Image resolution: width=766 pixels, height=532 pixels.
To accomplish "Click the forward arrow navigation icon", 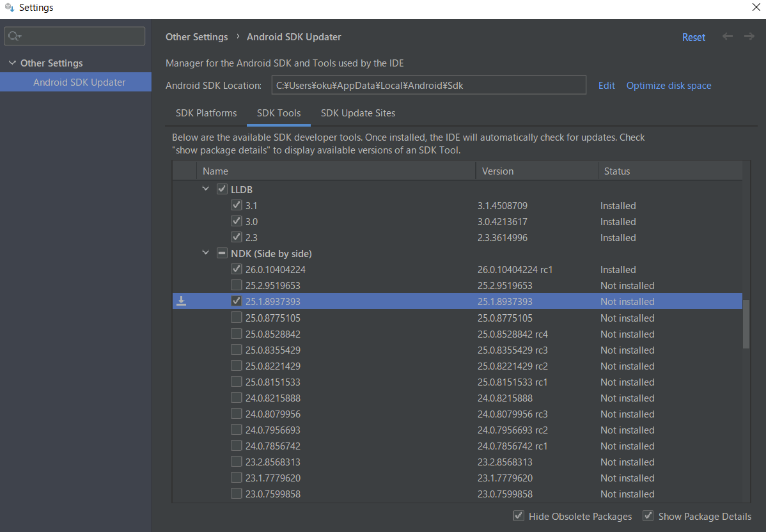I will 749,36.
